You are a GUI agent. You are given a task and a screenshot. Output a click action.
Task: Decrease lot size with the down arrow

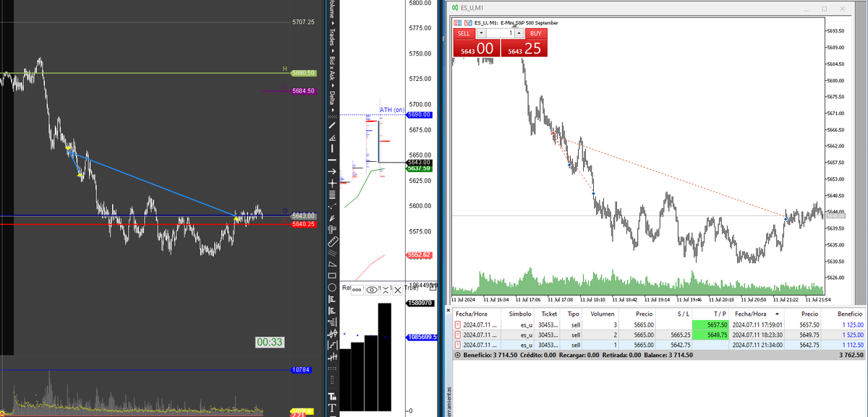click(482, 33)
